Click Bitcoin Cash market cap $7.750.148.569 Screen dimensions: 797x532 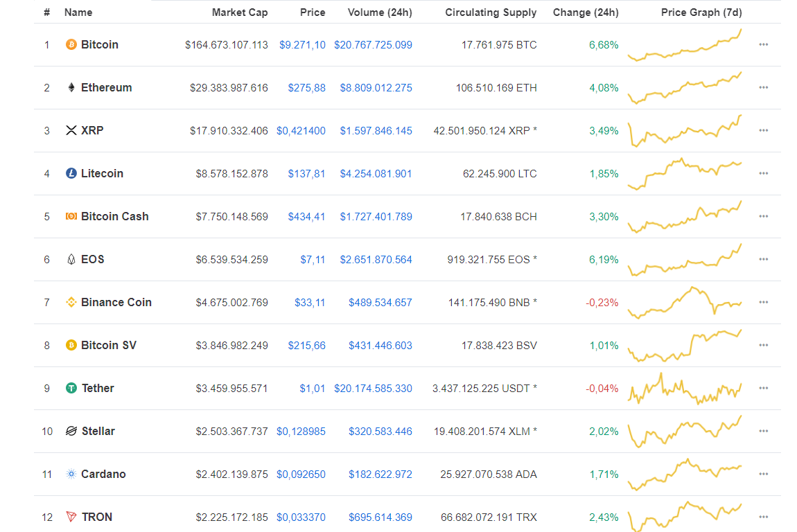point(231,216)
